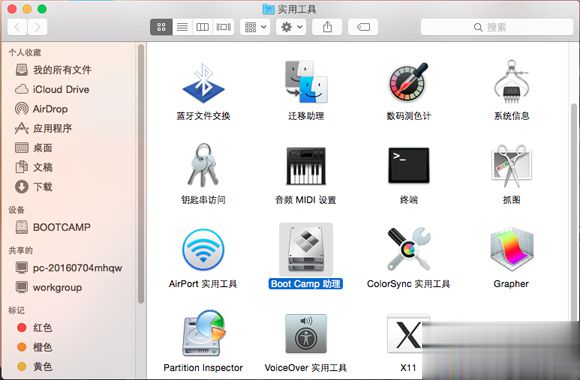This screenshot has height=380, width=580.
Task: Select the orange tag (橙色)
Action: click(x=34, y=347)
